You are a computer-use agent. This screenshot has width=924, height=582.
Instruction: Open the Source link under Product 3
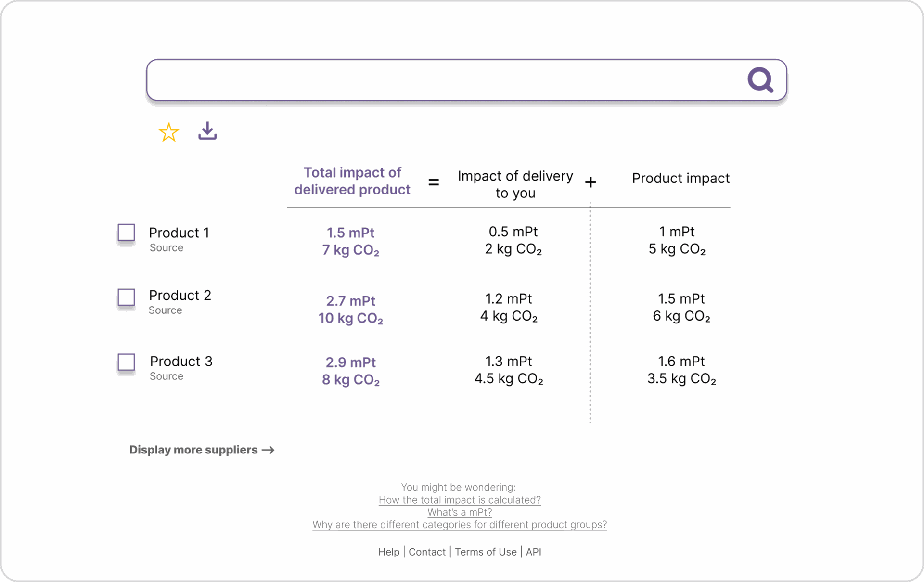click(x=167, y=376)
